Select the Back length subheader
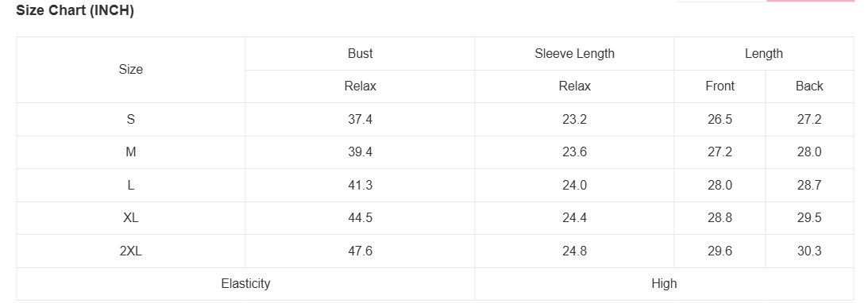868x303 pixels. 809,86
